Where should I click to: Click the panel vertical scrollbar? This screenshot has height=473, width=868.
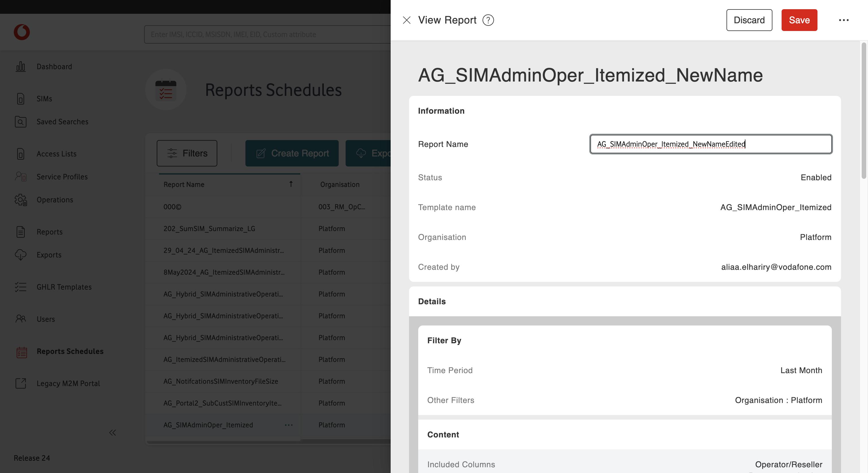pos(864,111)
